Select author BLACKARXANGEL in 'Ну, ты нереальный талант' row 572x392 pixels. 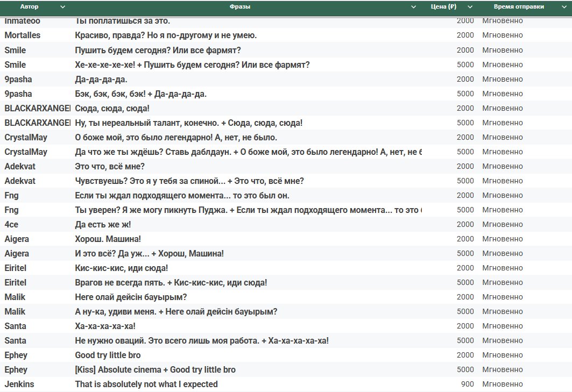(37, 123)
